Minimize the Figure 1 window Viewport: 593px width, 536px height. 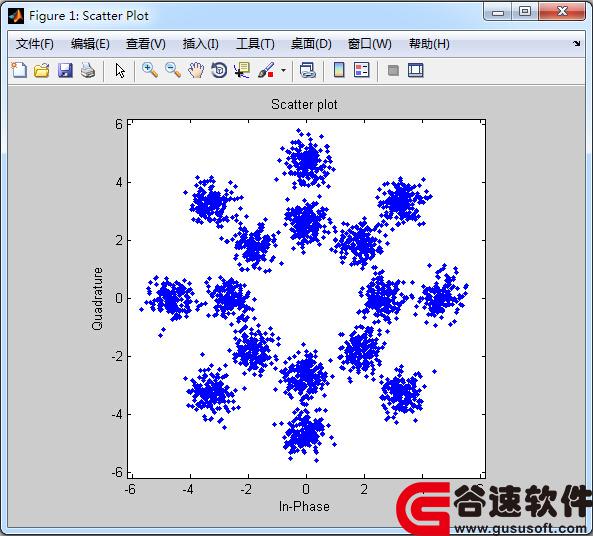click(498, 12)
